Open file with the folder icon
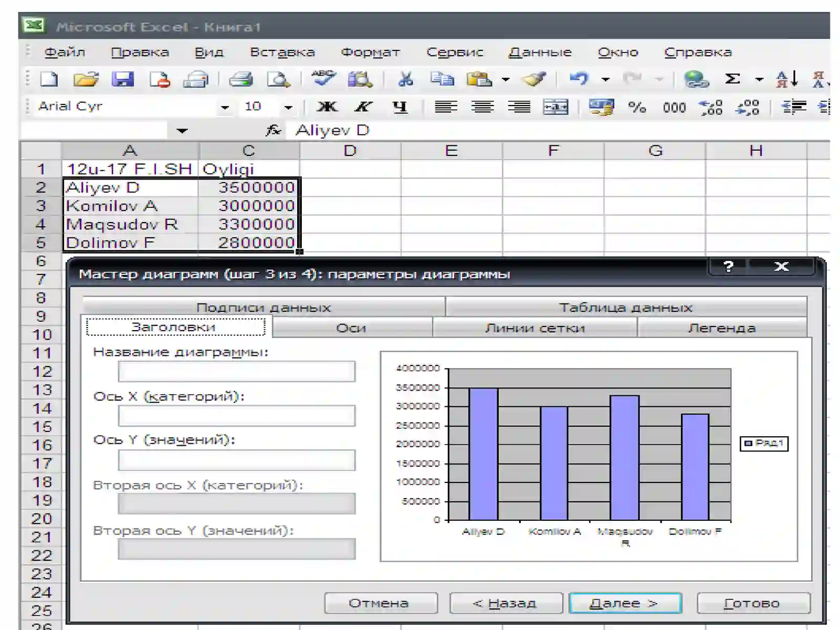 (86, 79)
